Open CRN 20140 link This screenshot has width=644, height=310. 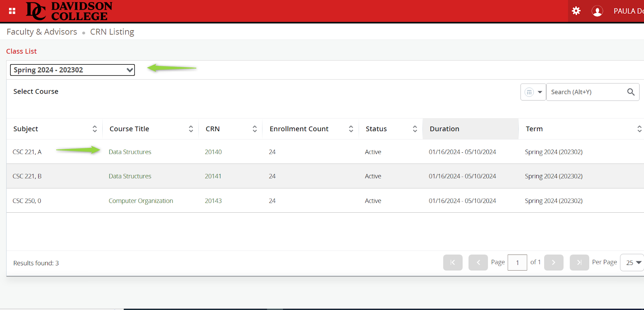(213, 152)
